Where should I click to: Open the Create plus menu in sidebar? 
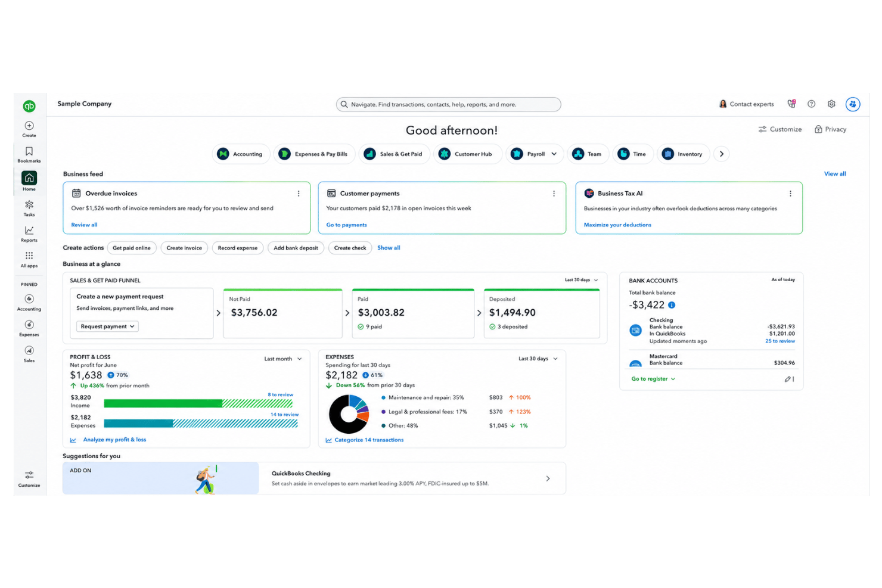[29, 129]
